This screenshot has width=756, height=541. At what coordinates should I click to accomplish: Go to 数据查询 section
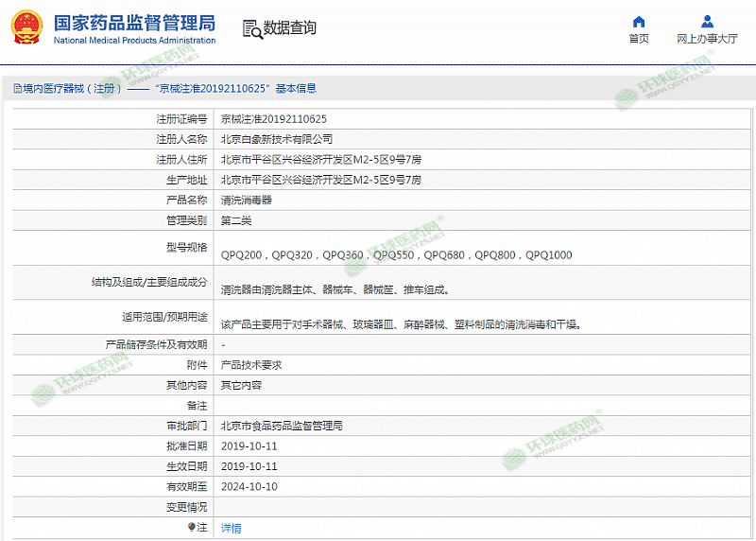pyautogui.click(x=289, y=28)
